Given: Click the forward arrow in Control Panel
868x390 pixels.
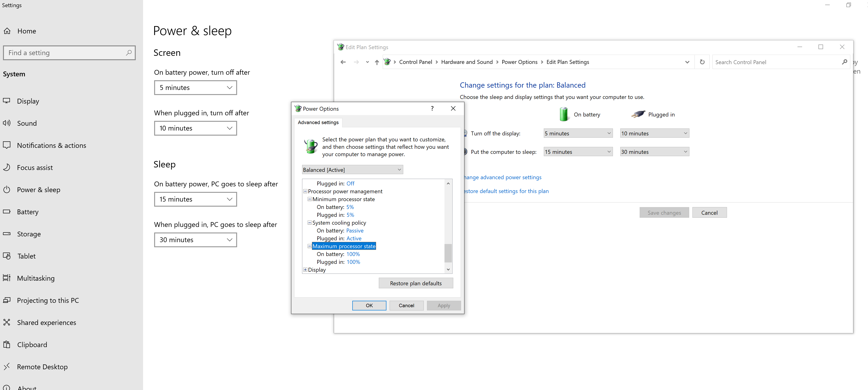Looking at the screenshot, I should [356, 62].
